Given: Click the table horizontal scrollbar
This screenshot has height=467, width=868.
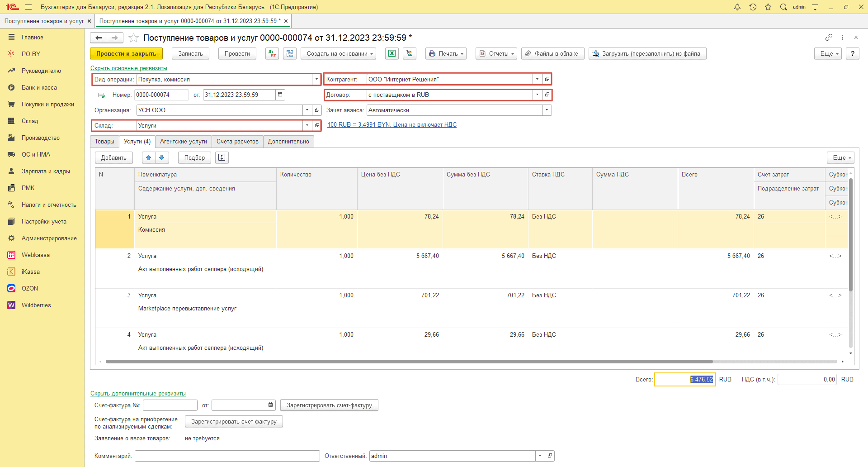Looking at the screenshot, I should (x=409, y=362).
